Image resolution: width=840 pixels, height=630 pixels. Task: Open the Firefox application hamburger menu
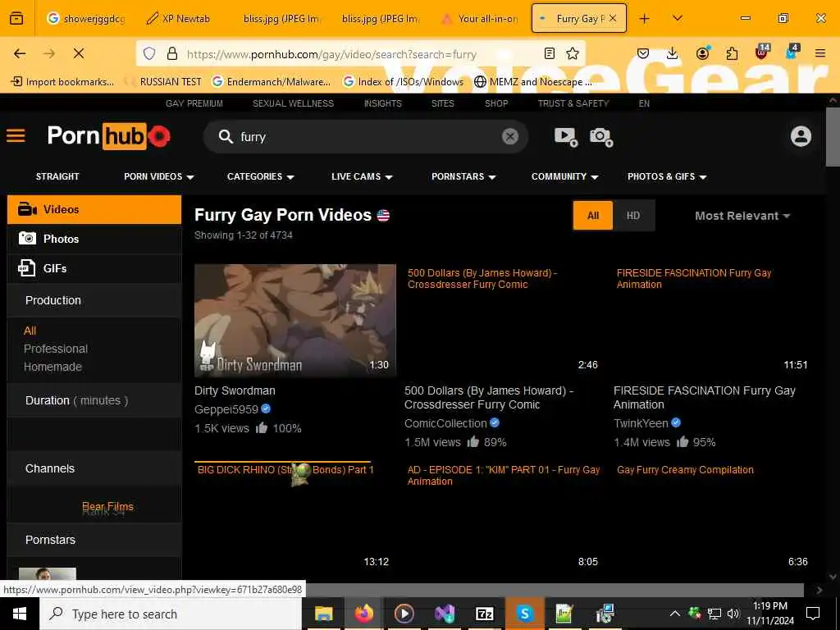pos(820,53)
